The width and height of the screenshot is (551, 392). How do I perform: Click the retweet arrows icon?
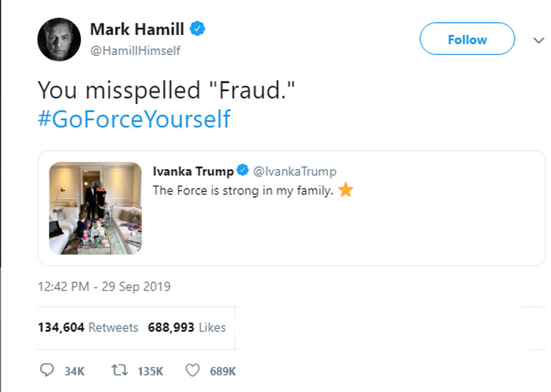(121, 371)
